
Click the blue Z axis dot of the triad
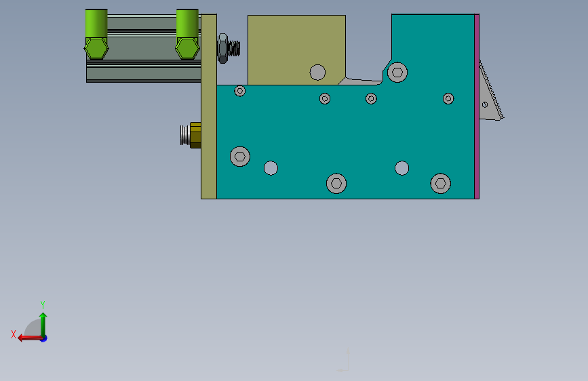pos(44,338)
